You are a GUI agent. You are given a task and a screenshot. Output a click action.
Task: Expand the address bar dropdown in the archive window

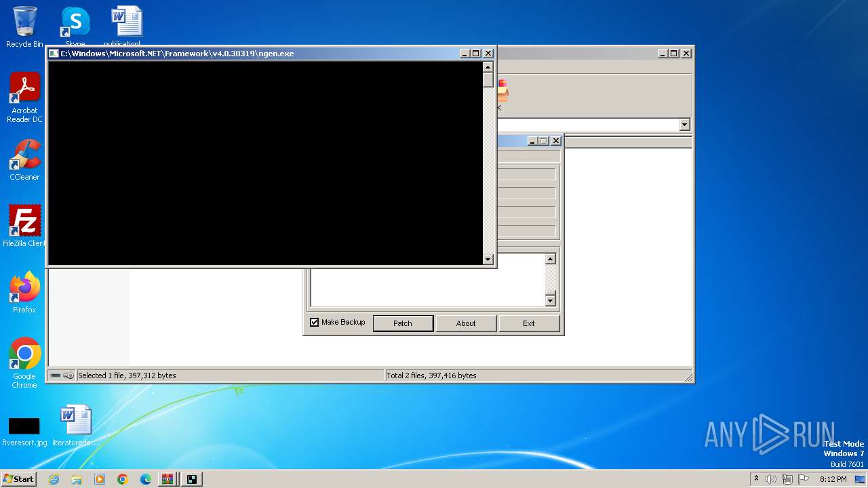coord(684,125)
